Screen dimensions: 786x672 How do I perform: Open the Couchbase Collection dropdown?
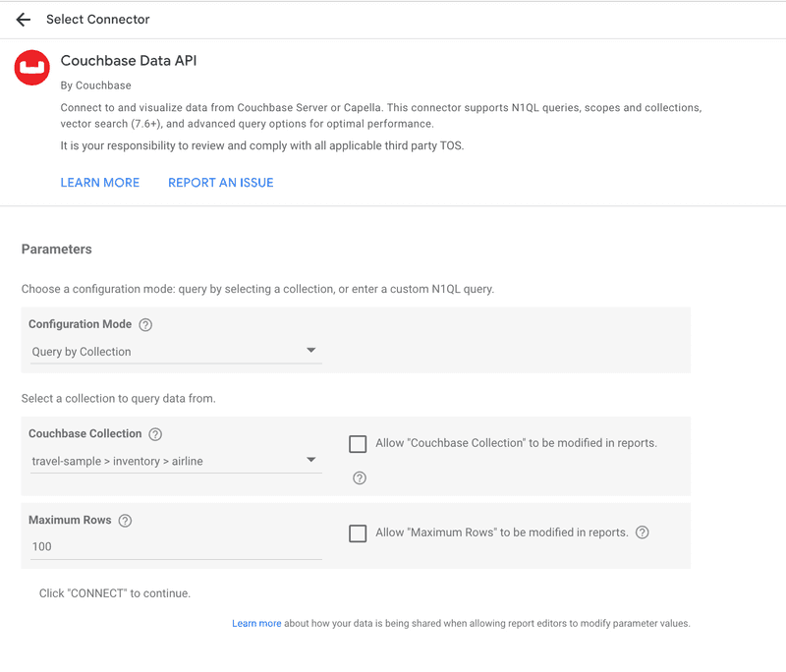[176, 461]
